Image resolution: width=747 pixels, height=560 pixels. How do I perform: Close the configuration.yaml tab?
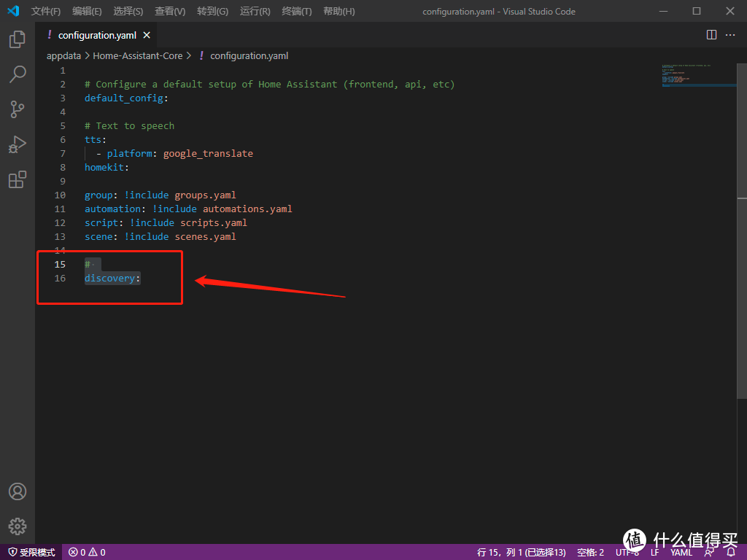[x=147, y=35]
